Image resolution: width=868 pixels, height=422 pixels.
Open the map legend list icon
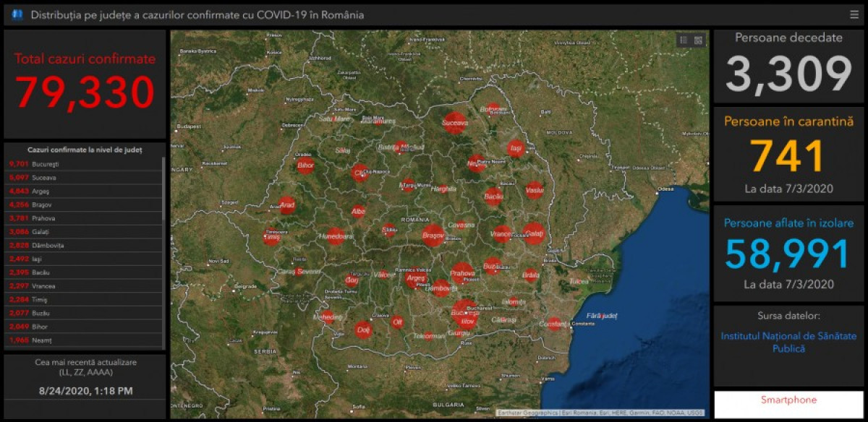click(x=684, y=40)
